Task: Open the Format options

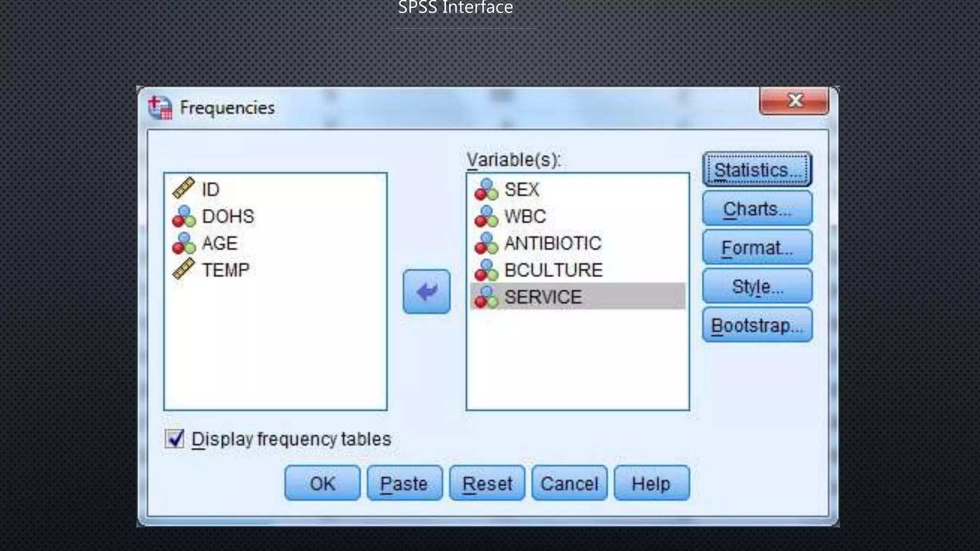Action: (x=757, y=247)
